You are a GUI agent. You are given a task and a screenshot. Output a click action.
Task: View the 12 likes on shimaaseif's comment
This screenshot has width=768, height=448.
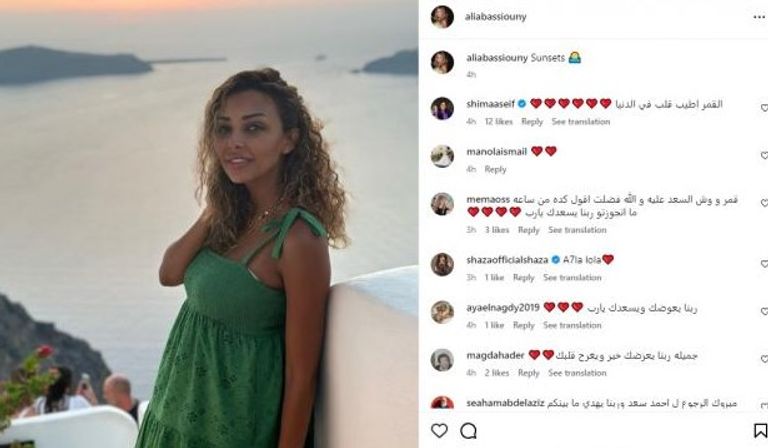[499, 121]
